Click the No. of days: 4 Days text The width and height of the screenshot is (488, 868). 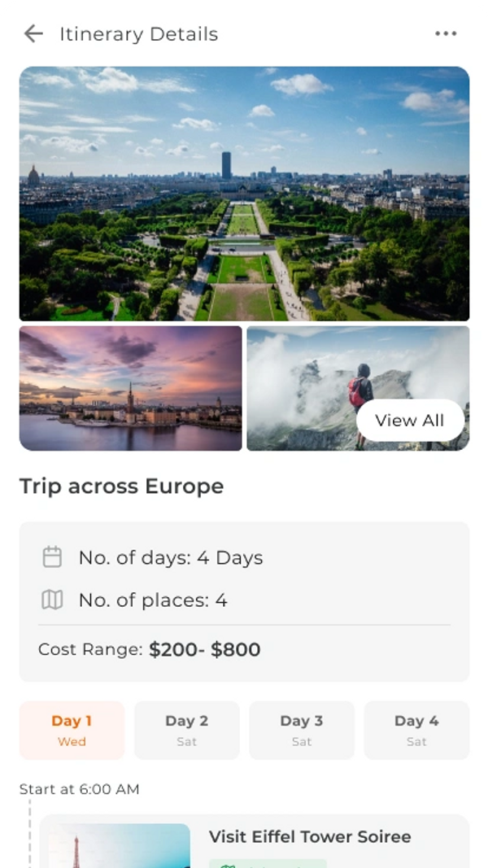171,558
